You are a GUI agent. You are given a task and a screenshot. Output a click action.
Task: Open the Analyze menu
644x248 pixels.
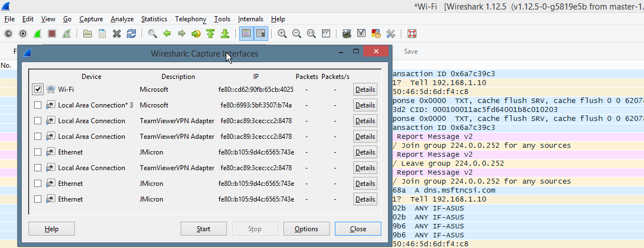tap(122, 19)
